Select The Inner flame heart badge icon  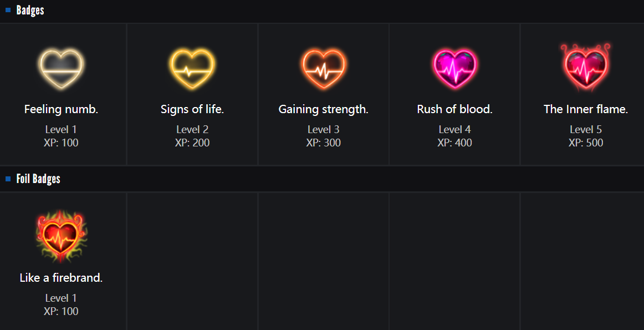point(585,69)
